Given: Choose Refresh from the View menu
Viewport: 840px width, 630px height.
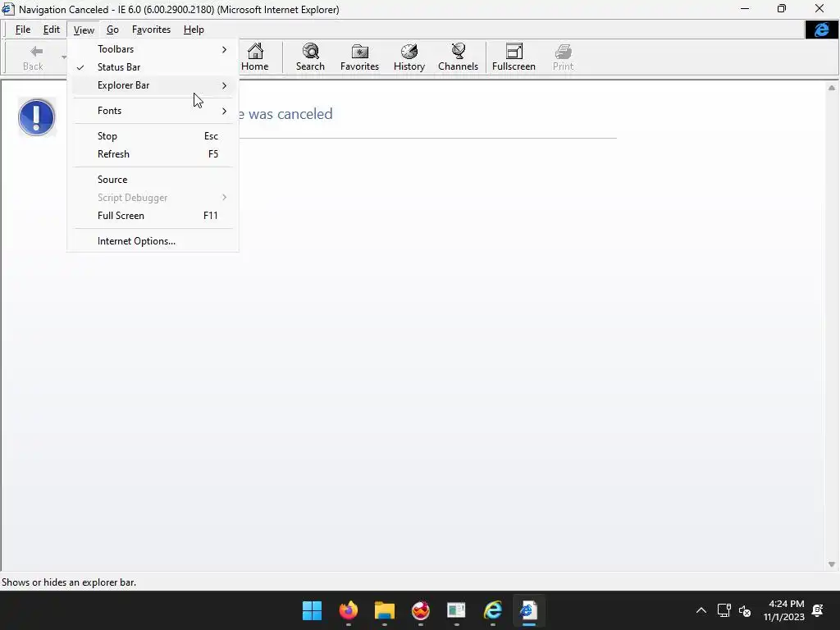Looking at the screenshot, I should tap(153, 154).
